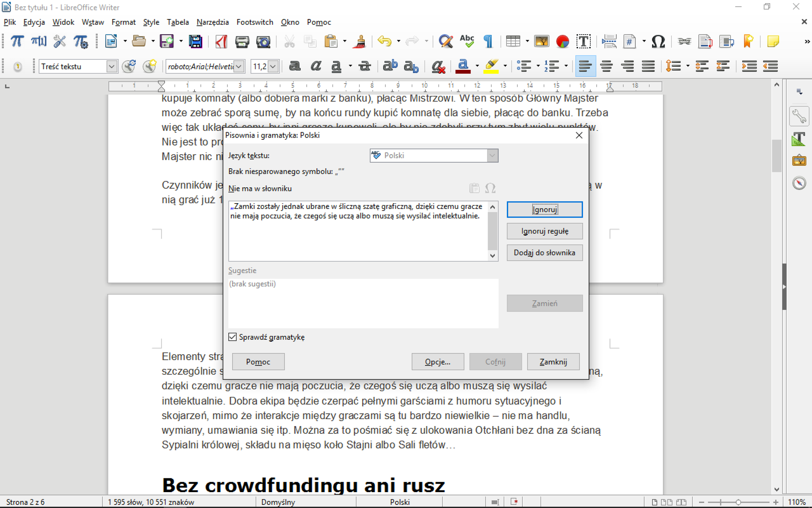Screen dimensions: 812x508
Task: Open the Język tekstu Polski dropdown
Action: [434, 156]
